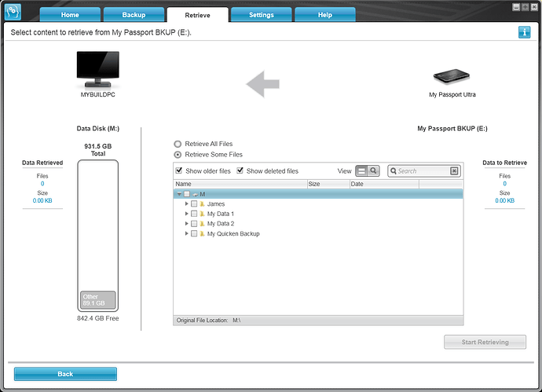Open the Help tab

click(x=325, y=15)
